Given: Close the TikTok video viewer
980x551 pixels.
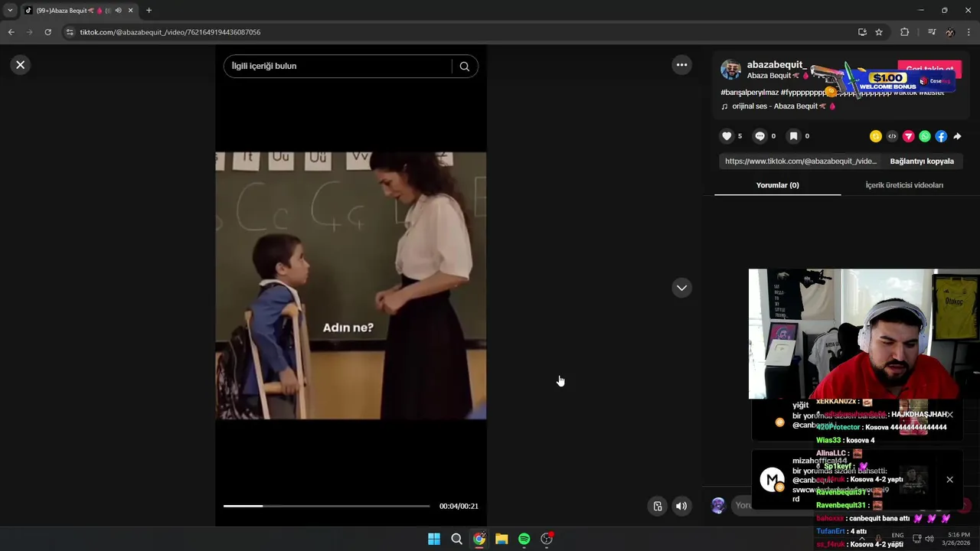Looking at the screenshot, I should point(21,65).
